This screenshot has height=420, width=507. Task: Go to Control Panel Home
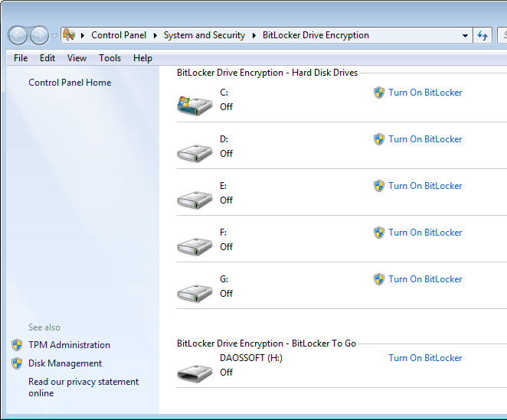click(x=70, y=83)
